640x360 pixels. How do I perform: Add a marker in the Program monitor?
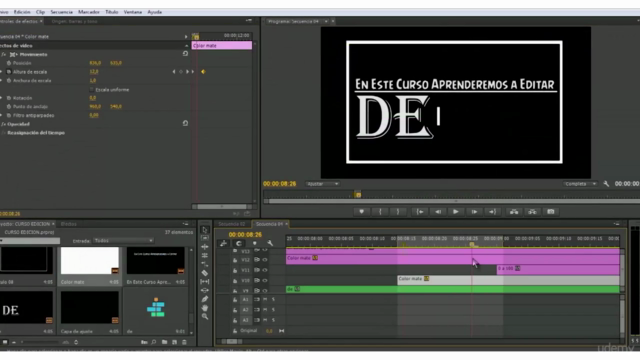point(362,211)
